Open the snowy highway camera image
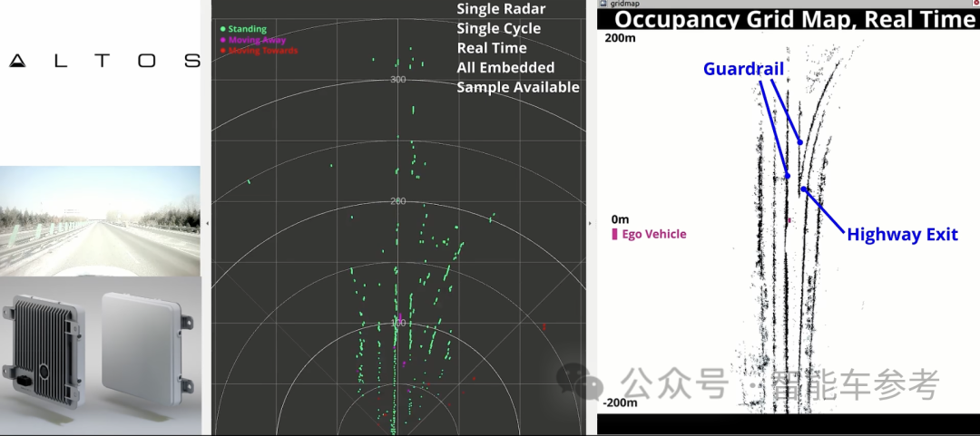Screen dimensions: 980x436 coord(100,220)
